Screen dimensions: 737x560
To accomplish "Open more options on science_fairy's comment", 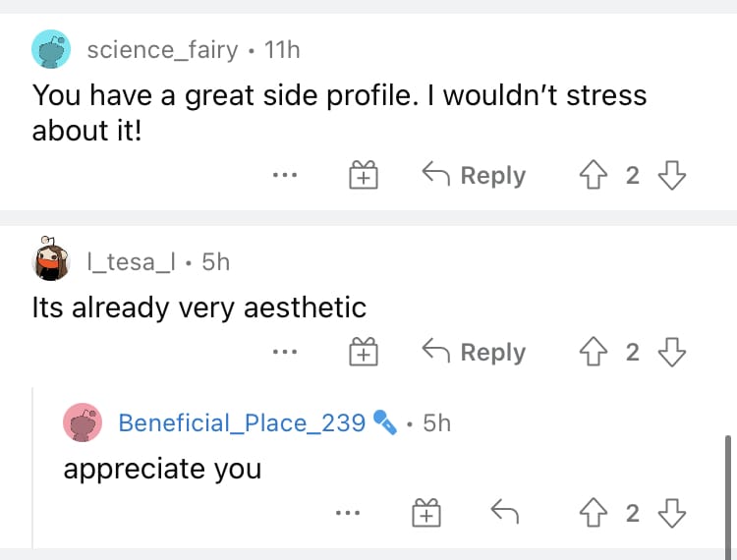I will (285, 176).
